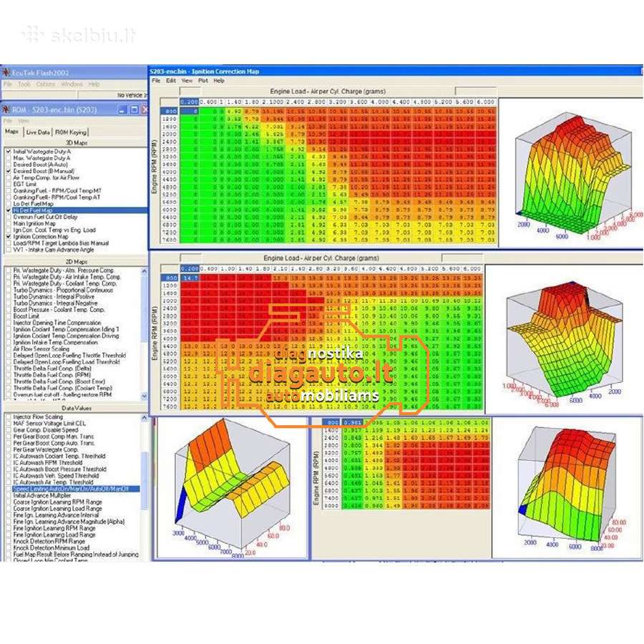Click 2D Maps list scroll-down arrow
This screenshot has height=644, width=644.
(144, 396)
